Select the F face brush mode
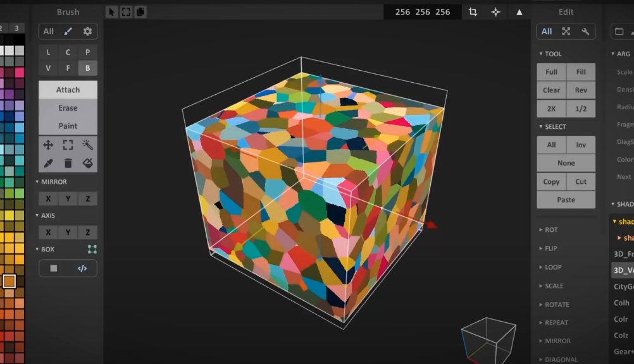This screenshot has height=364, width=634. pos(68,68)
